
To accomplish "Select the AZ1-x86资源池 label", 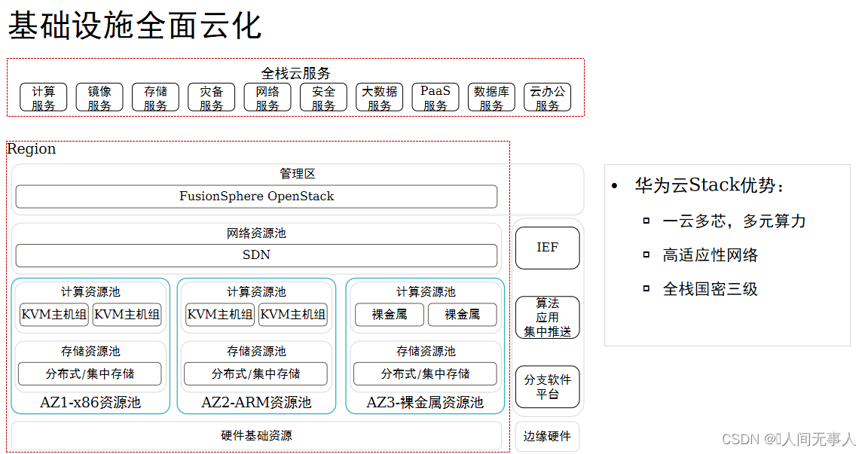I will coord(90,402).
